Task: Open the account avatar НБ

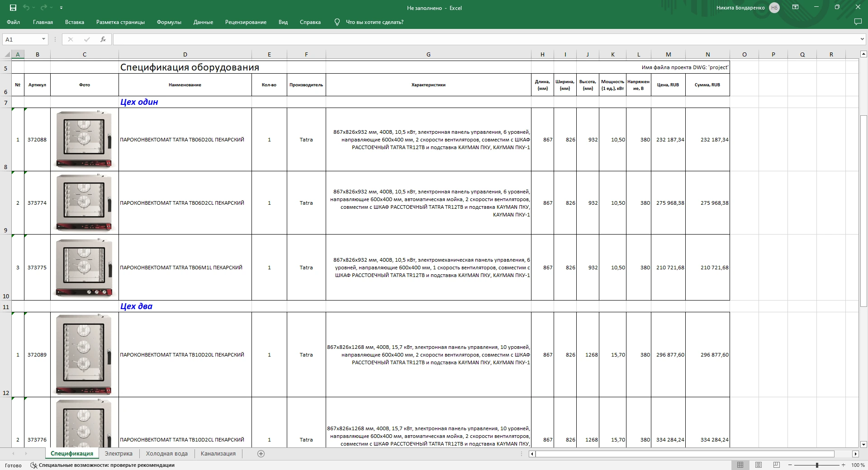Action: pos(774,8)
